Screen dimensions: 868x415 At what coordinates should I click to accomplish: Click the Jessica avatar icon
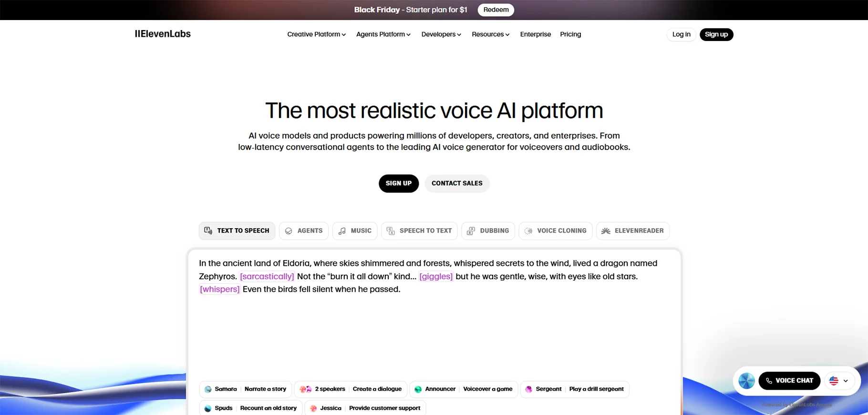pyautogui.click(x=313, y=408)
